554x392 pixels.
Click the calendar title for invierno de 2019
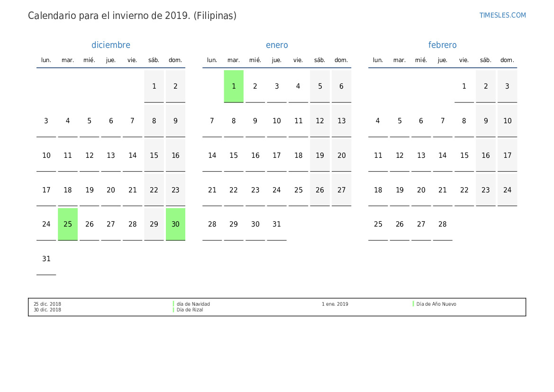click(132, 16)
